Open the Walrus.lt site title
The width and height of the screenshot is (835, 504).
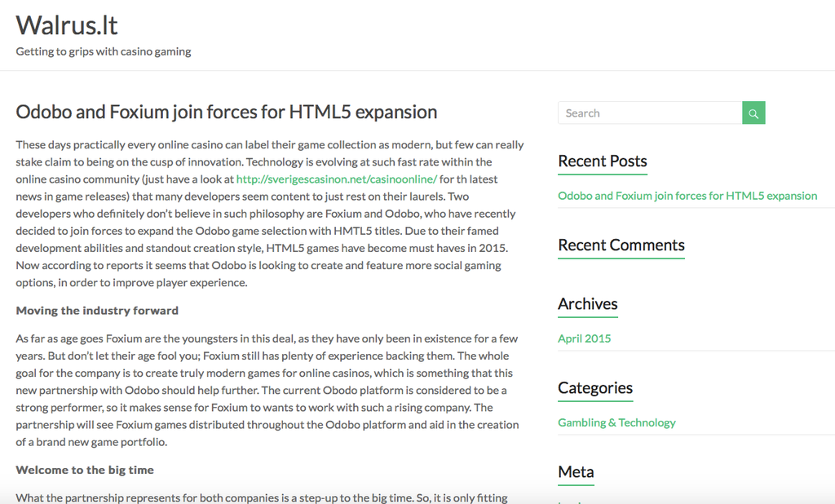[67, 25]
